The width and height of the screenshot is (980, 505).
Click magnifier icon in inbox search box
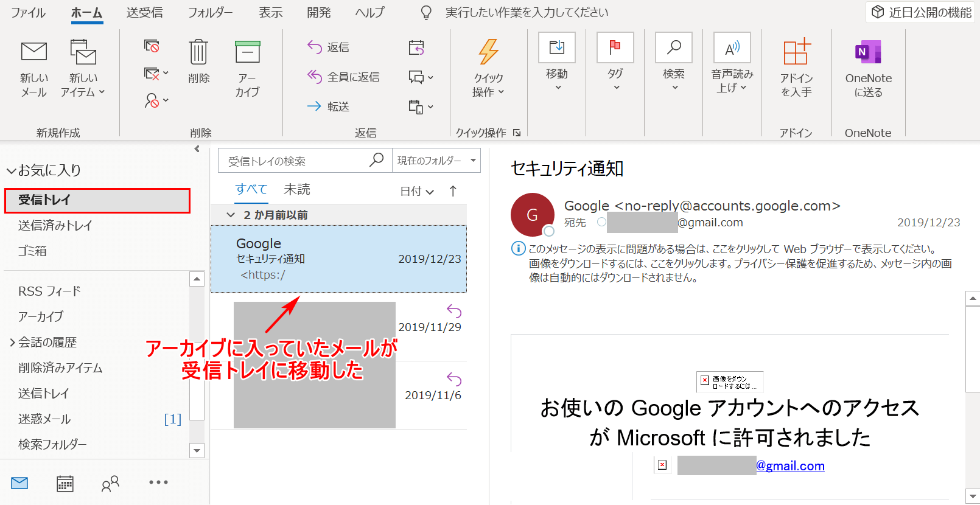coord(377,160)
